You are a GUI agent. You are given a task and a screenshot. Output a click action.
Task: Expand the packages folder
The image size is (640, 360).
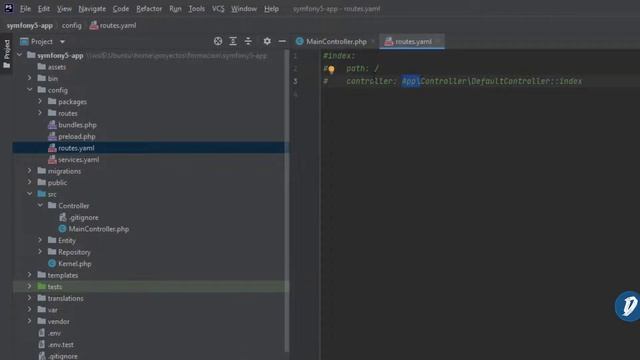[x=40, y=101]
